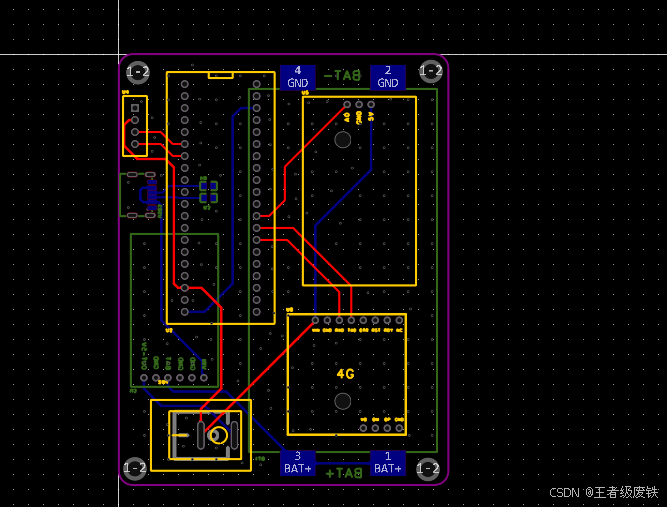
Task: Select the DC jack slot pad with red trace
Action: click(x=201, y=436)
